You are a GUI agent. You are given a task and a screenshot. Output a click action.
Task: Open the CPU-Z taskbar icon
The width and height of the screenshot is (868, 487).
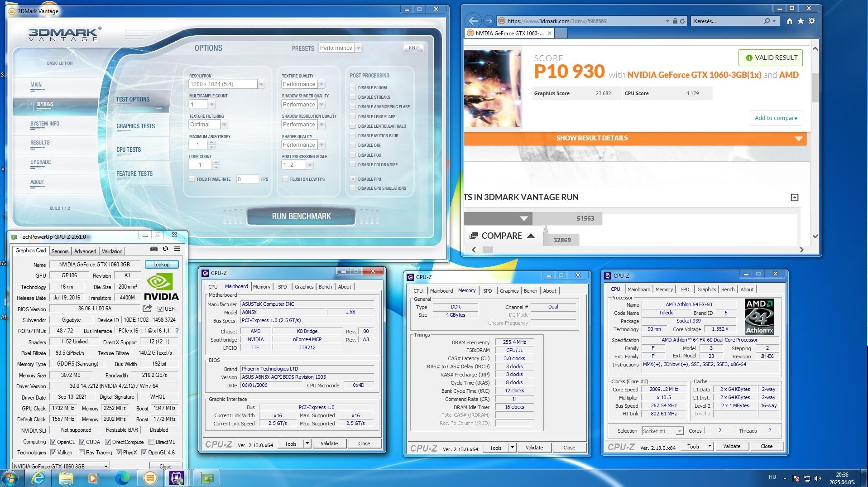pyautogui.click(x=177, y=478)
